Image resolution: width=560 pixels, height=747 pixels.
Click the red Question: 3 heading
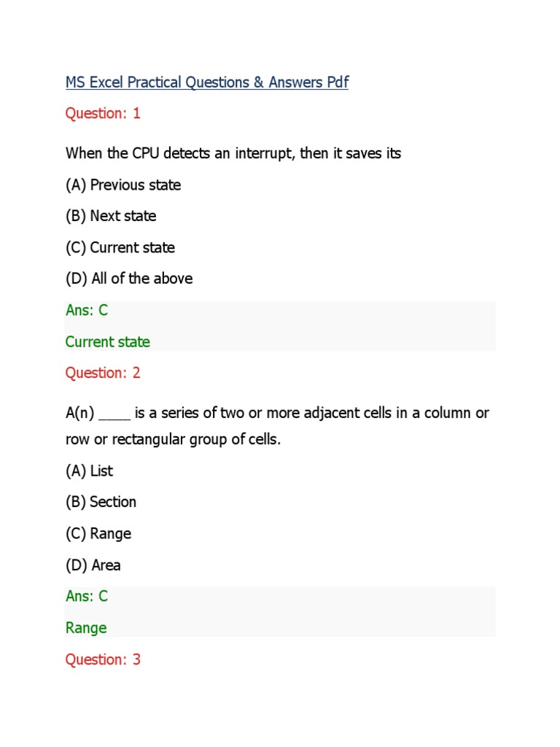point(103,659)
